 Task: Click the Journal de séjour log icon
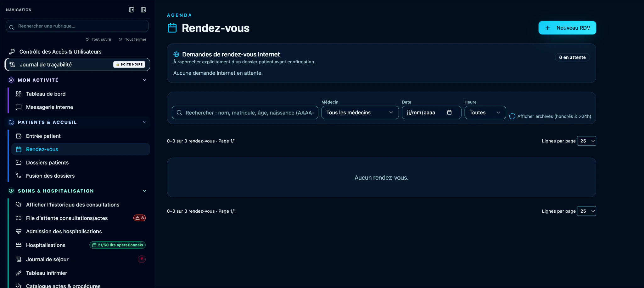19,259
